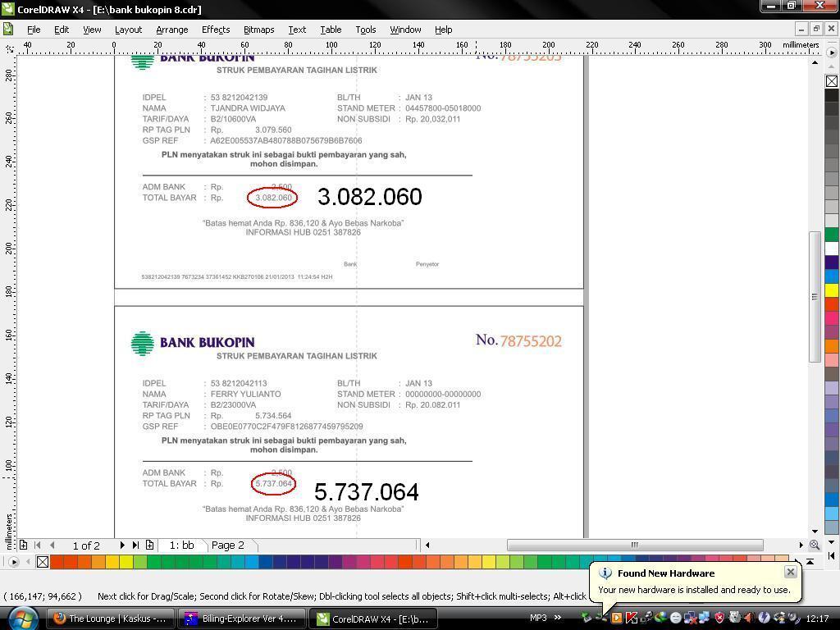Open the Tools menu

366,30
